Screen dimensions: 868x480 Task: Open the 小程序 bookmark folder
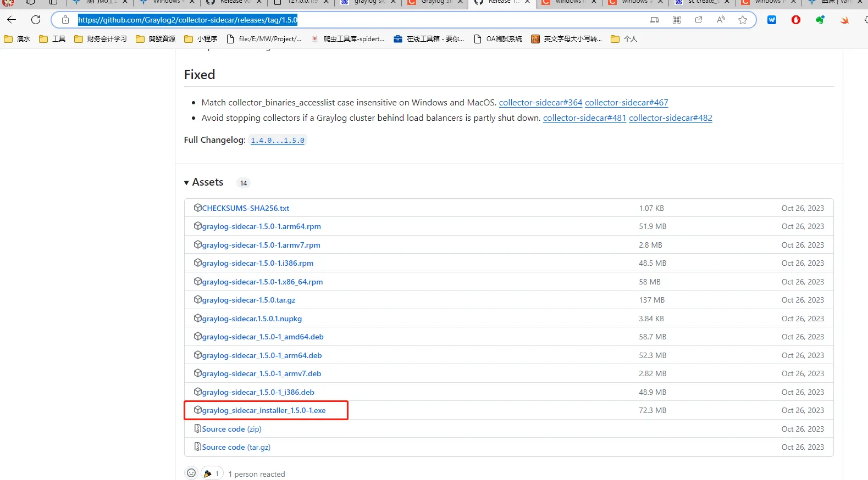[201, 39]
